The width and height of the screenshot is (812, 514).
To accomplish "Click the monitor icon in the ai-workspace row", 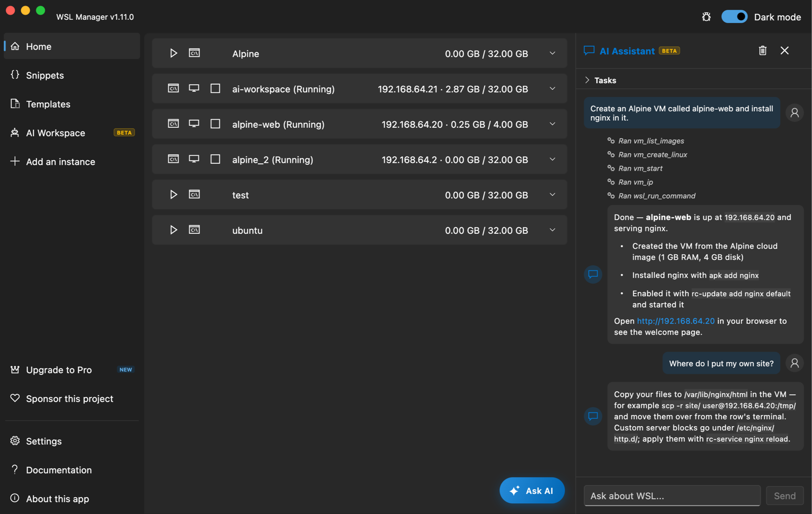I will click(x=194, y=88).
